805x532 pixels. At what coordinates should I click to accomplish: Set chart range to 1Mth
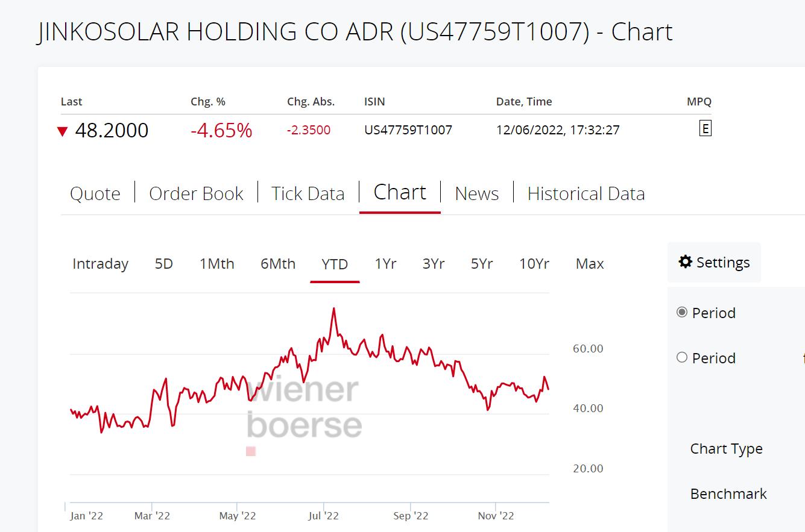[x=217, y=264]
